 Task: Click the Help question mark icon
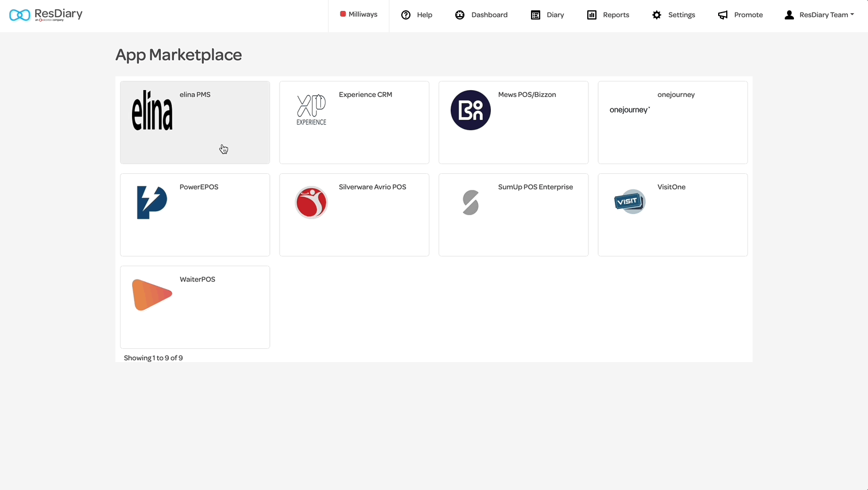[406, 15]
